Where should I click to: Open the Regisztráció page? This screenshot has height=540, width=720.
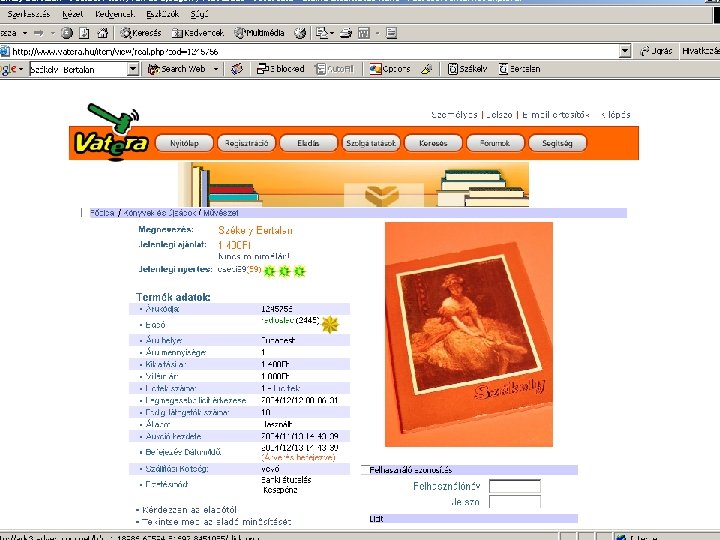[x=247, y=143]
